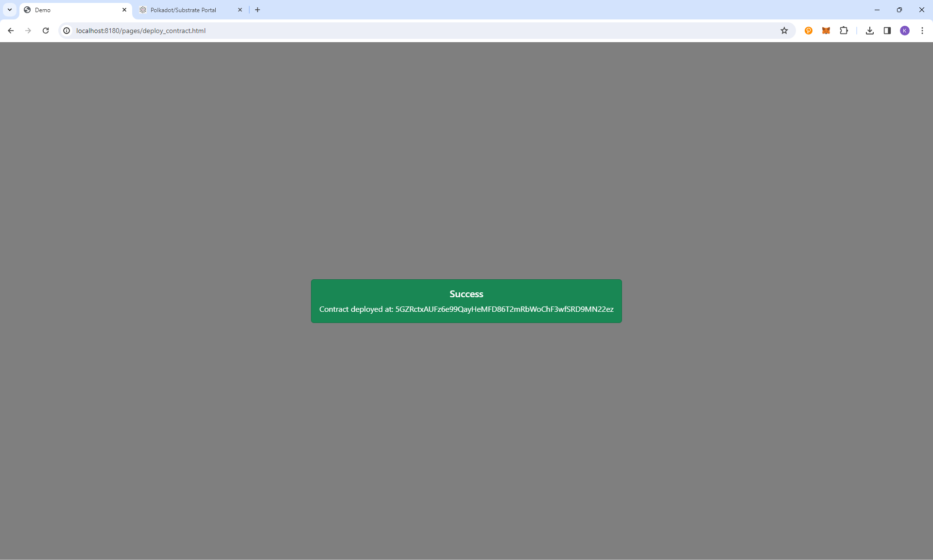The width and height of the screenshot is (933, 560).
Task: Click the browser back arrow
Action: tap(11, 31)
